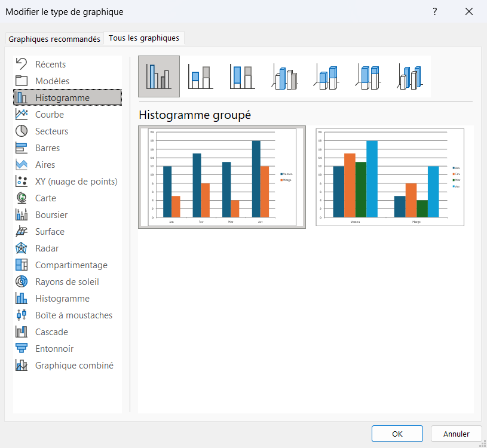Click the Secteurs pie chart icon

pyautogui.click(x=22, y=131)
